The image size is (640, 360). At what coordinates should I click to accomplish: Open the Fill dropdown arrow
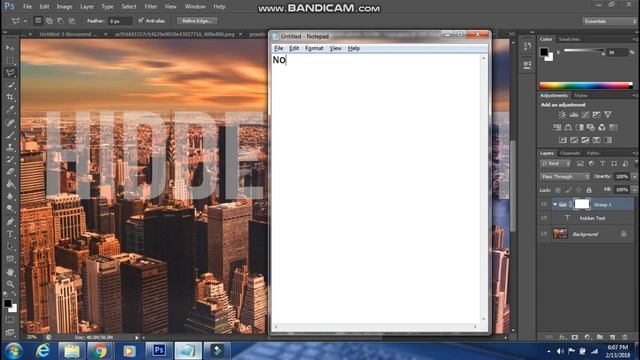[x=634, y=190]
